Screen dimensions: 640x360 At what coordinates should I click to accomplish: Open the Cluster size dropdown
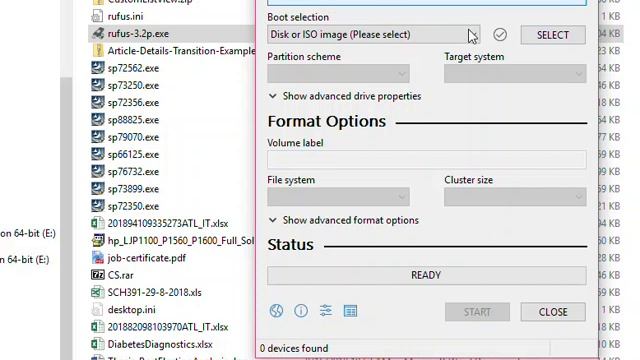pyautogui.click(x=515, y=197)
